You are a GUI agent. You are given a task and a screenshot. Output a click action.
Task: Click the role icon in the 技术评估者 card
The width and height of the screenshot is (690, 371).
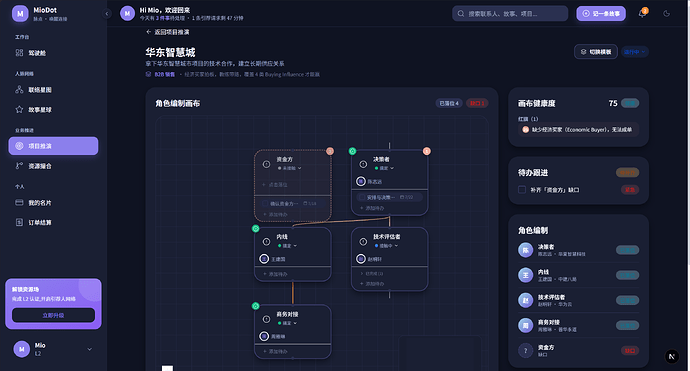pyautogui.click(x=363, y=242)
